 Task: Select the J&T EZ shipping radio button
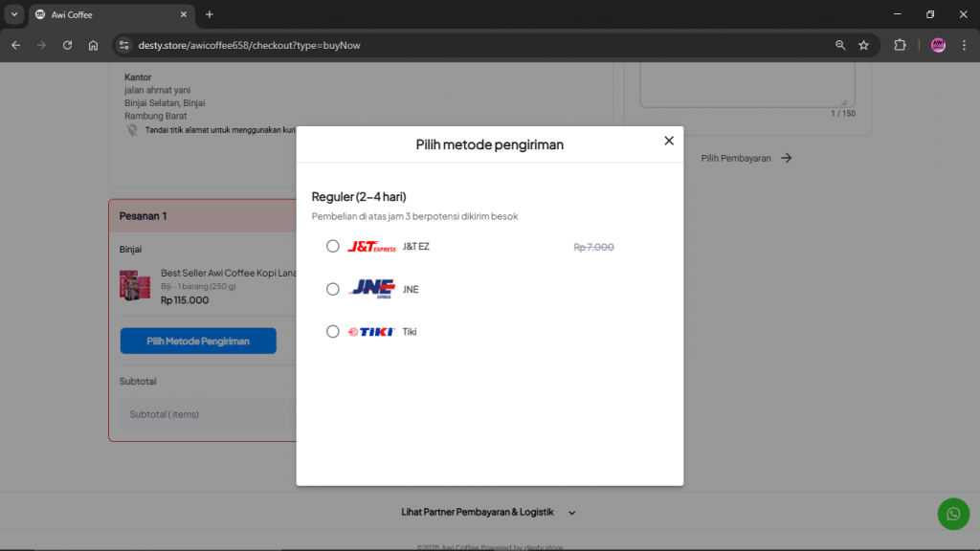point(332,246)
